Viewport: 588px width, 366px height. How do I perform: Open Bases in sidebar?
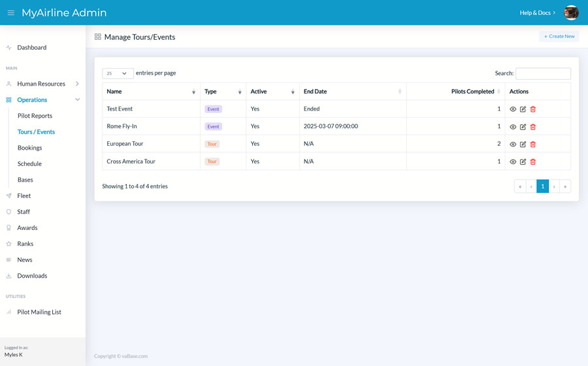[x=25, y=180]
